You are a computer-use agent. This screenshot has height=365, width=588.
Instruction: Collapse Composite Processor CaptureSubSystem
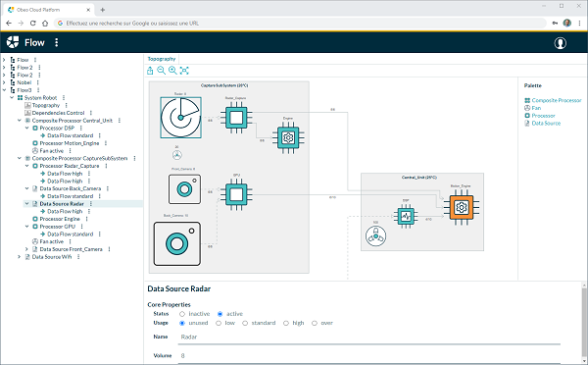pos(20,159)
